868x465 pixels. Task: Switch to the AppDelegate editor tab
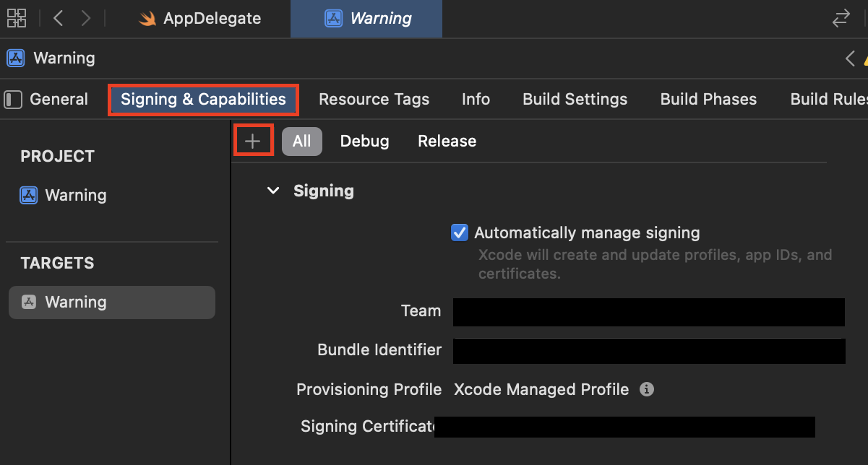pos(200,19)
